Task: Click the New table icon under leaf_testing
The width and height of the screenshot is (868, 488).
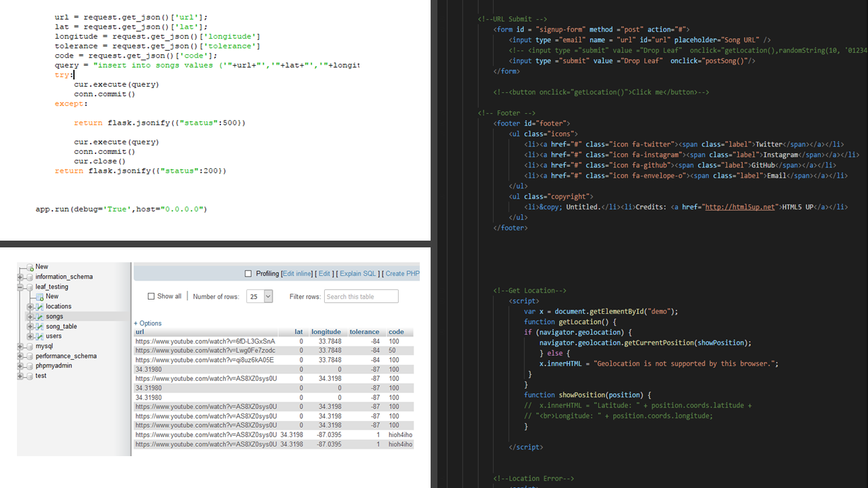Action: [x=39, y=297]
